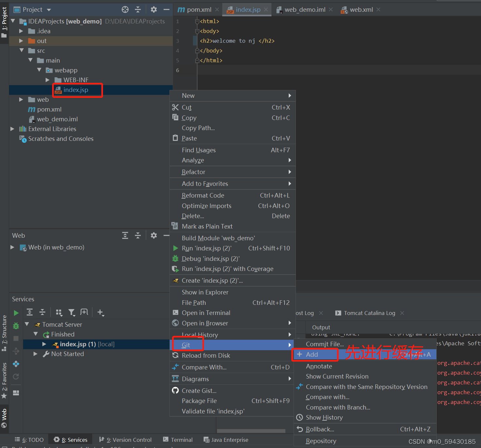Close the web_demo.iml editor tab
Image resolution: width=481 pixels, height=448 pixels.
pyautogui.click(x=331, y=9)
